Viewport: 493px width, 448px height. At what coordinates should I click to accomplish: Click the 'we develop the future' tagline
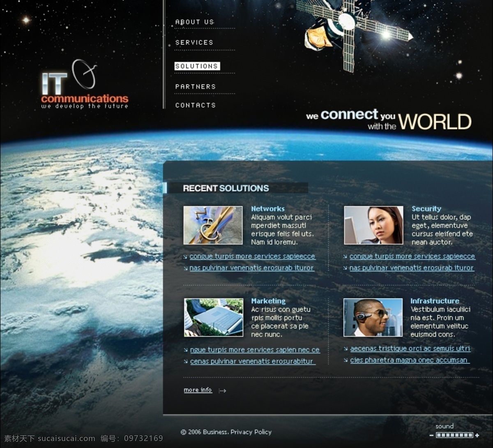tap(85, 106)
